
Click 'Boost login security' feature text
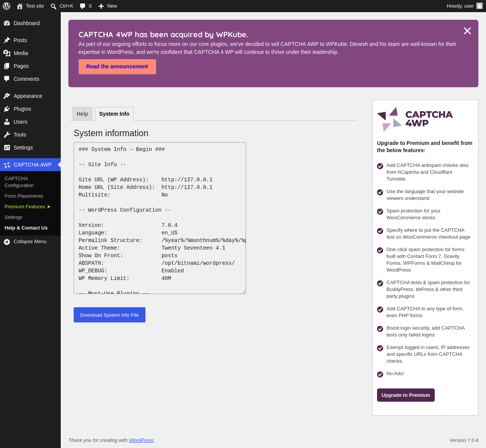426,332
